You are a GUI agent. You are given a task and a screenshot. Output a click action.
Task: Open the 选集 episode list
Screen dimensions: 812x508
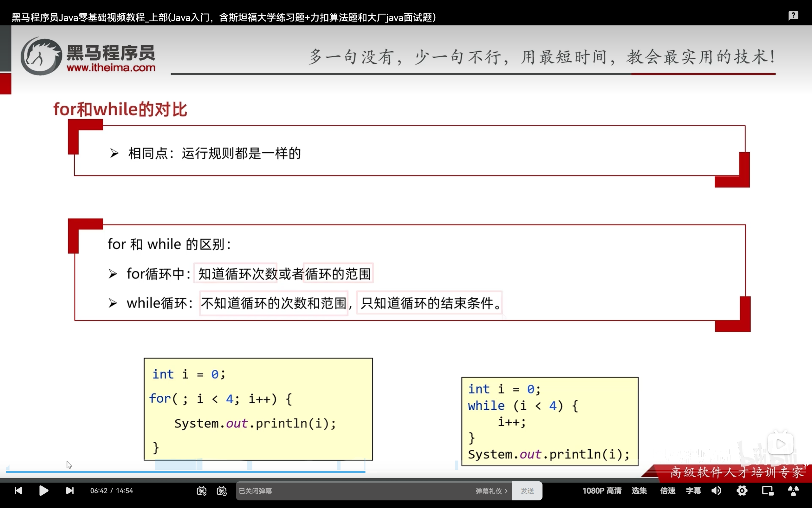point(639,491)
